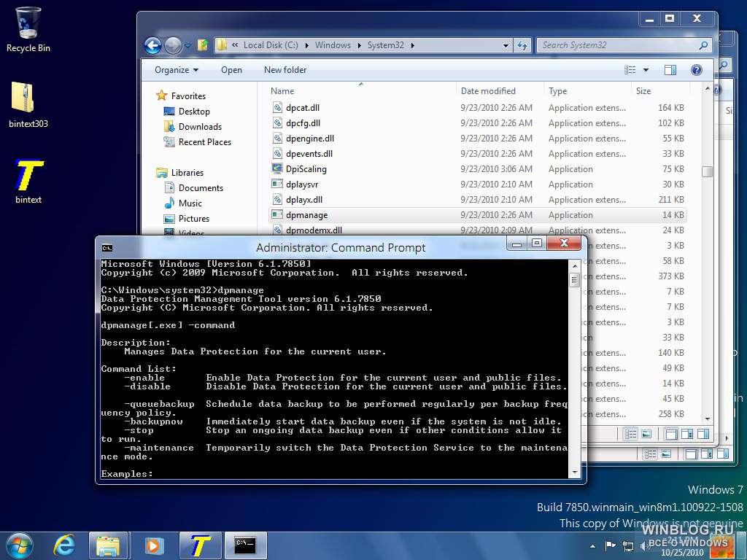Open the Start menu orb
747x560 pixels.
click(x=20, y=545)
